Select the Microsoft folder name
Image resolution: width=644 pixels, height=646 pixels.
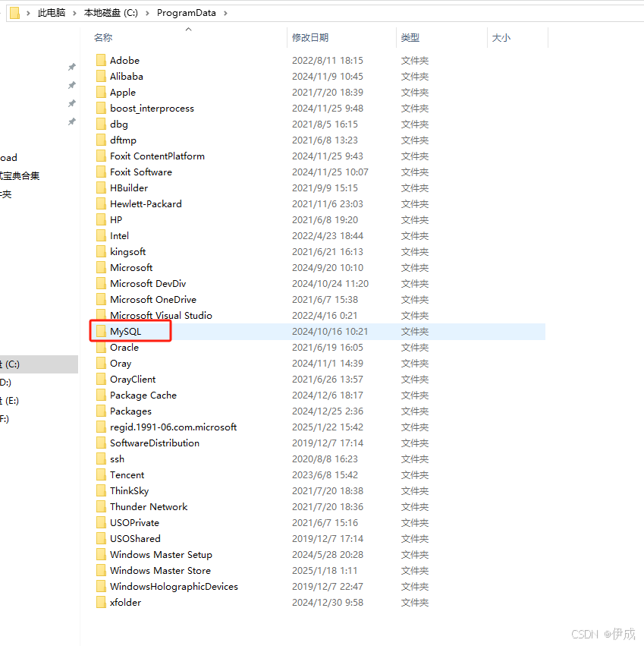pyautogui.click(x=131, y=268)
